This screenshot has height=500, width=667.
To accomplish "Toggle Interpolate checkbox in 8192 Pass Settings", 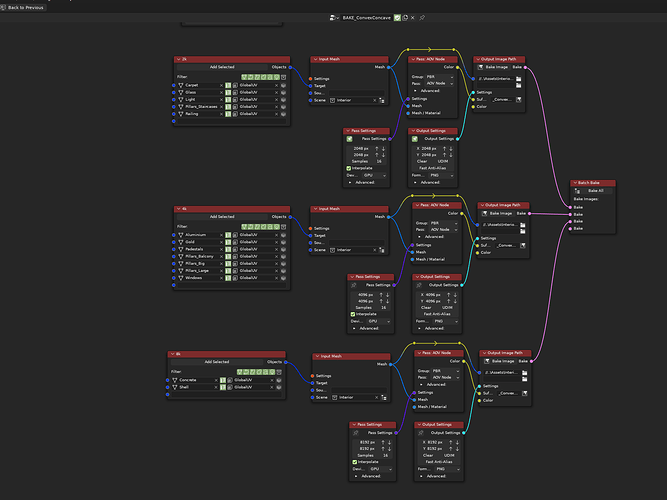I will [355, 462].
